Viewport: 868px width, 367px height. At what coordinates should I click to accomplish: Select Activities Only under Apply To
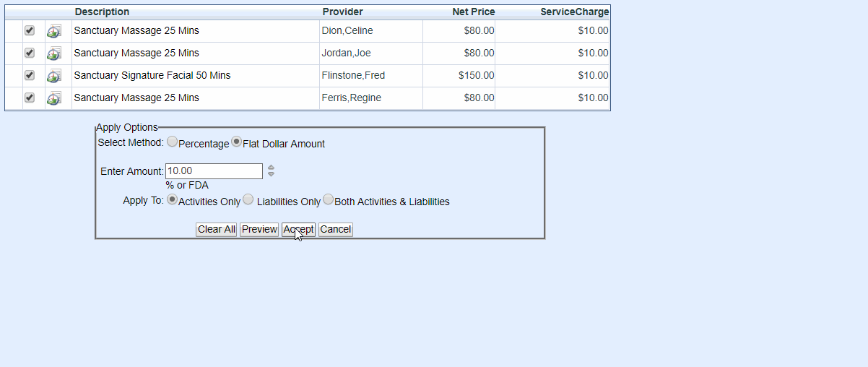(x=172, y=200)
